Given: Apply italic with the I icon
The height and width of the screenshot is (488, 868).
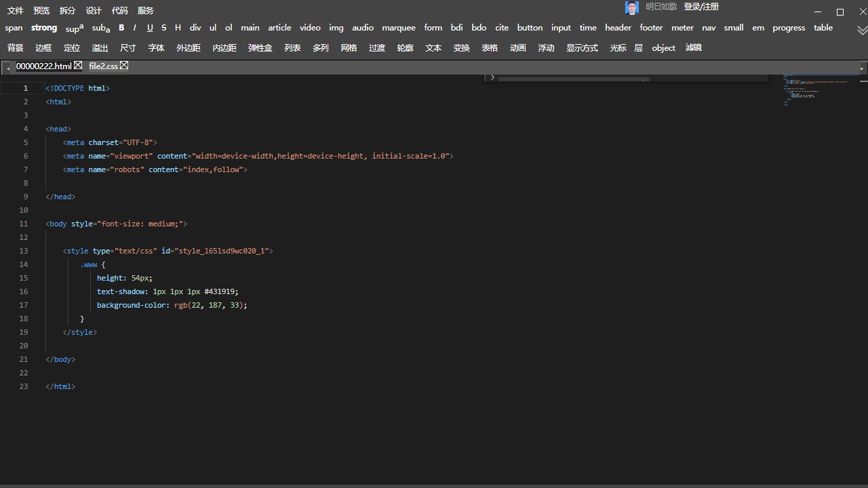Looking at the screenshot, I should (x=135, y=28).
